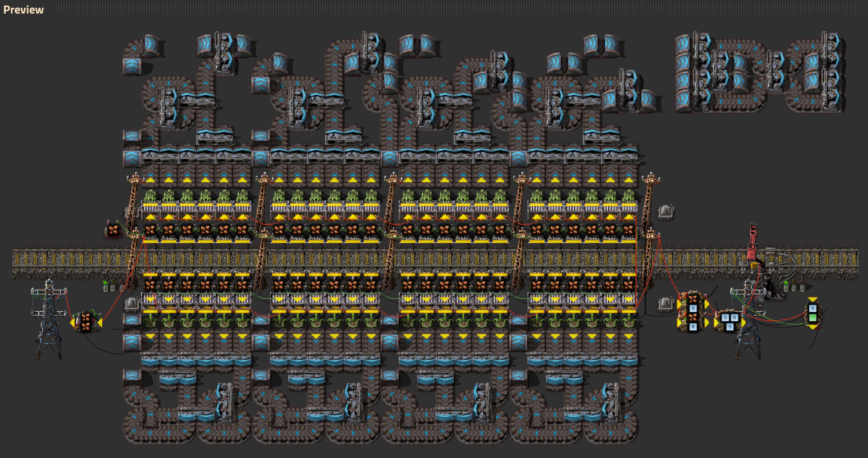Select standalone copper ore combinator above left rail end

112,229
